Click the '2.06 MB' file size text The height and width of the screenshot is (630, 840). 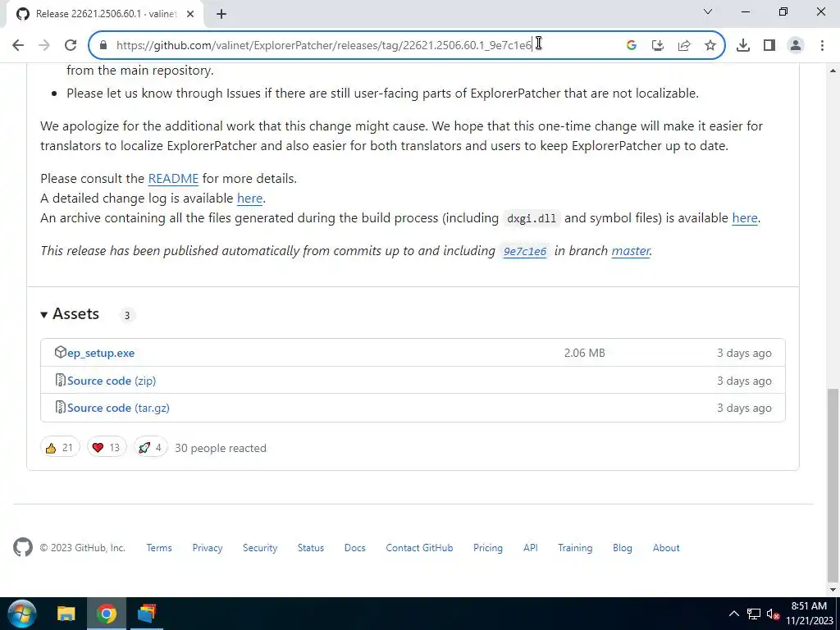pos(584,353)
